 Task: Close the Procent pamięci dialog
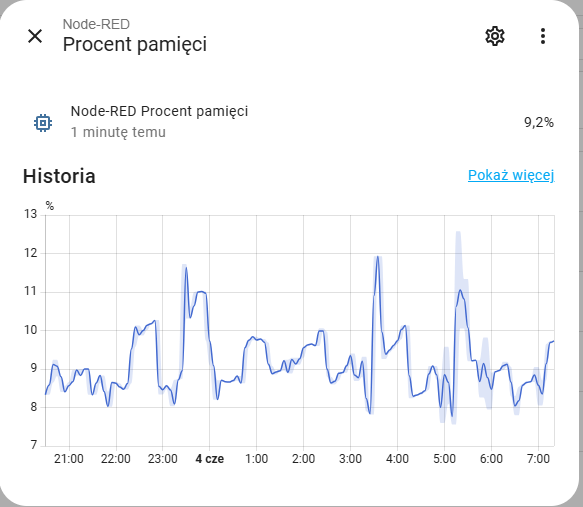point(35,36)
